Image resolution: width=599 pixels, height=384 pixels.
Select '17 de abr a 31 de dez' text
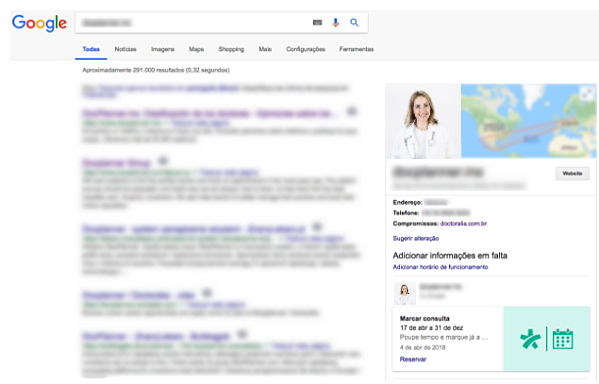(432, 328)
